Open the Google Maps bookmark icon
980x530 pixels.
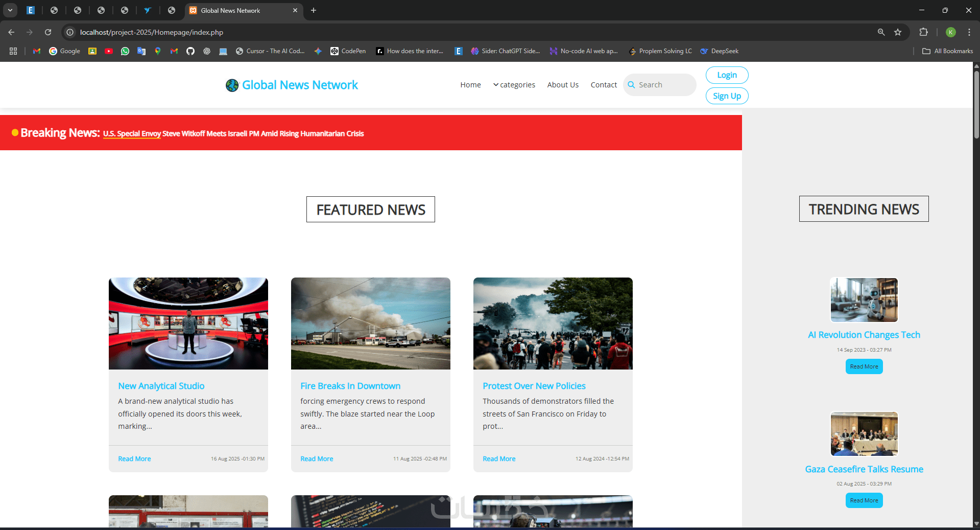[158, 51]
